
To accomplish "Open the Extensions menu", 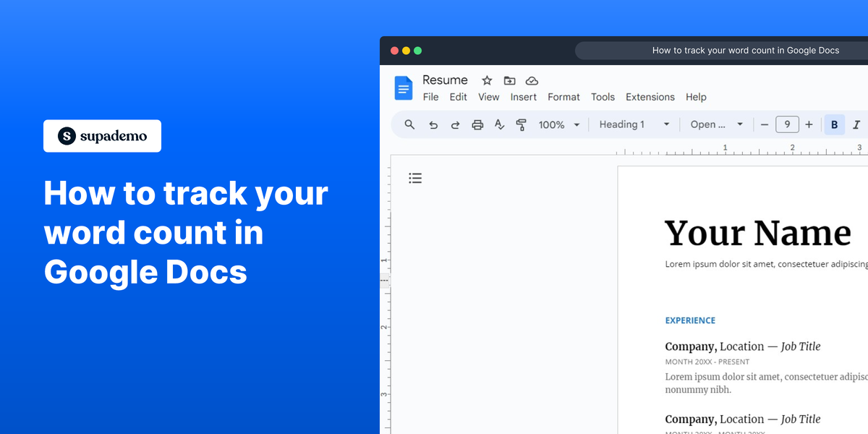I will (650, 97).
